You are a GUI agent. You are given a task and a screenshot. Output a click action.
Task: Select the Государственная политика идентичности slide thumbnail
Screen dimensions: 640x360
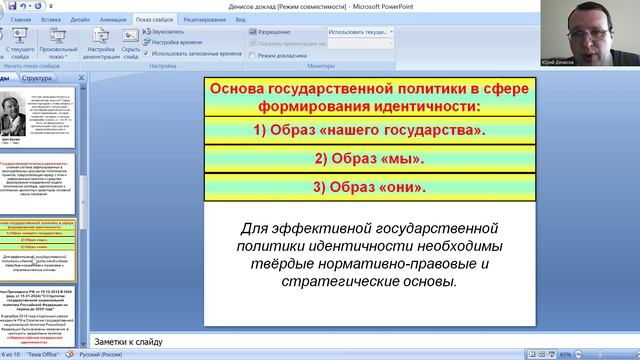tap(37, 184)
